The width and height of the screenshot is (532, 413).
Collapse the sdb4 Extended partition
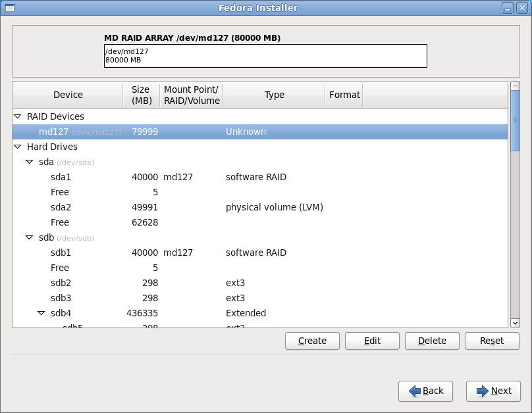click(x=41, y=313)
